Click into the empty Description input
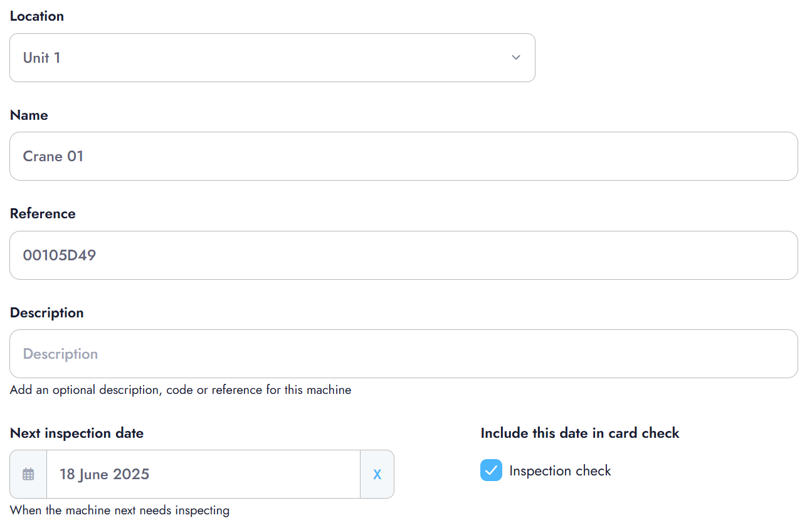The width and height of the screenshot is (812, 530). (403, 354)
